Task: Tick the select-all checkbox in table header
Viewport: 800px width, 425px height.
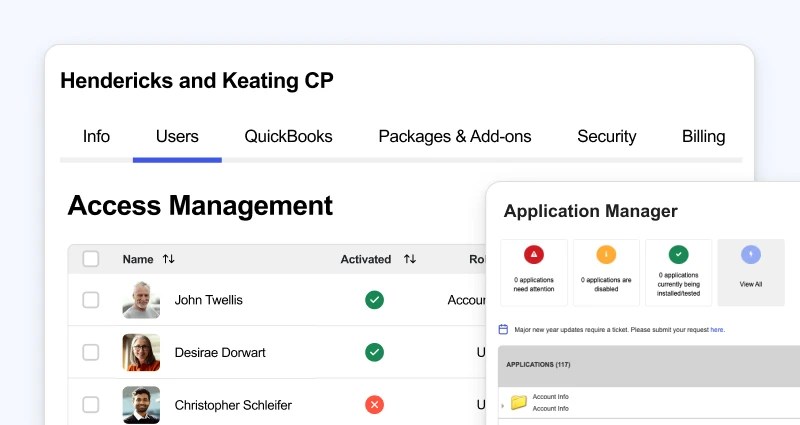Action: (x=91, y=259)
